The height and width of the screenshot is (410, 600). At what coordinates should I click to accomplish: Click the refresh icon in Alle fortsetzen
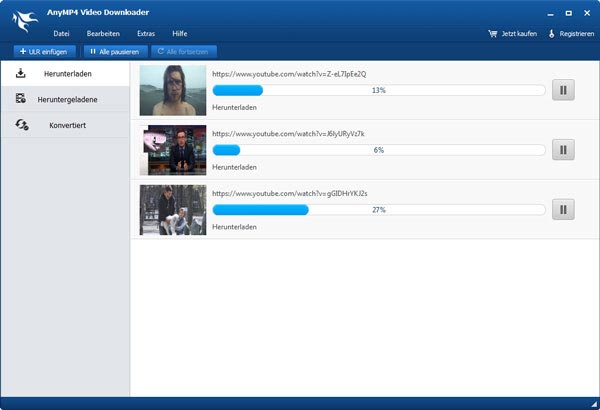161,51
